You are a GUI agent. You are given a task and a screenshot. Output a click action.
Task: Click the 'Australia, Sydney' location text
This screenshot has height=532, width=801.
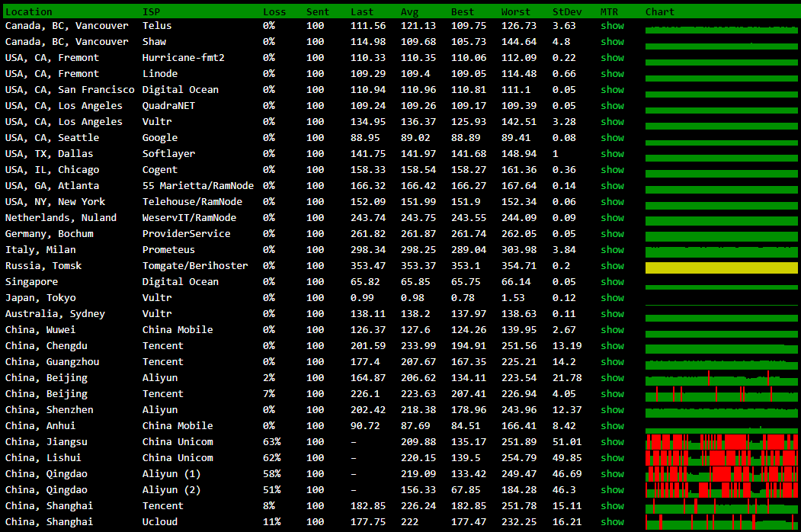click(55, 314)
